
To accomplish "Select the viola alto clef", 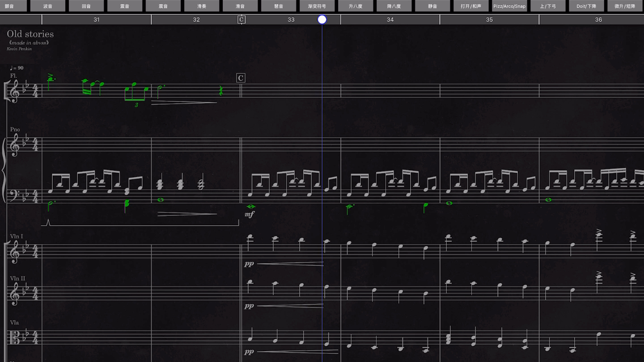I will click(x=15, y=338).
